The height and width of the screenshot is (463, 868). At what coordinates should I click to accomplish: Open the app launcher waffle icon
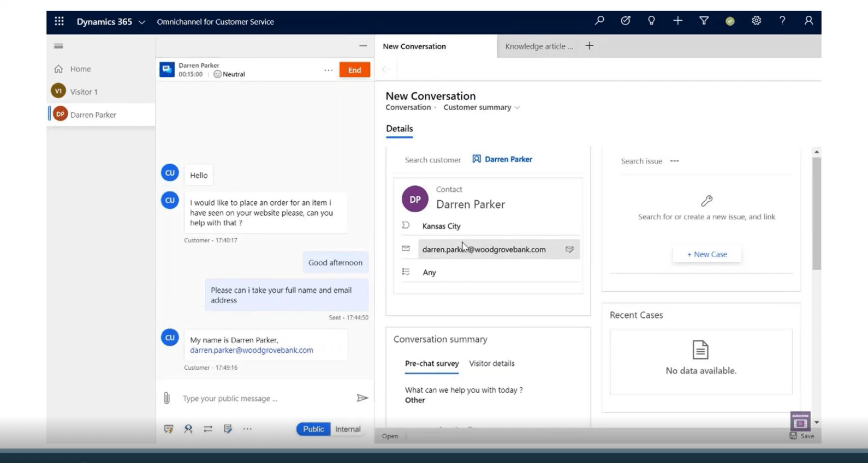pyautogui.click(x=59, y=21)
